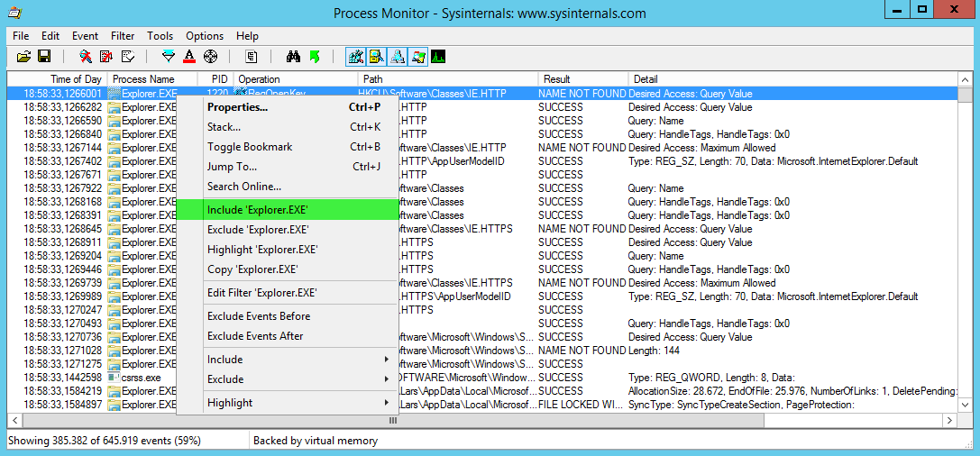Click the Time of Day column header
Viewport: 980px width, 456px height.
58,79
